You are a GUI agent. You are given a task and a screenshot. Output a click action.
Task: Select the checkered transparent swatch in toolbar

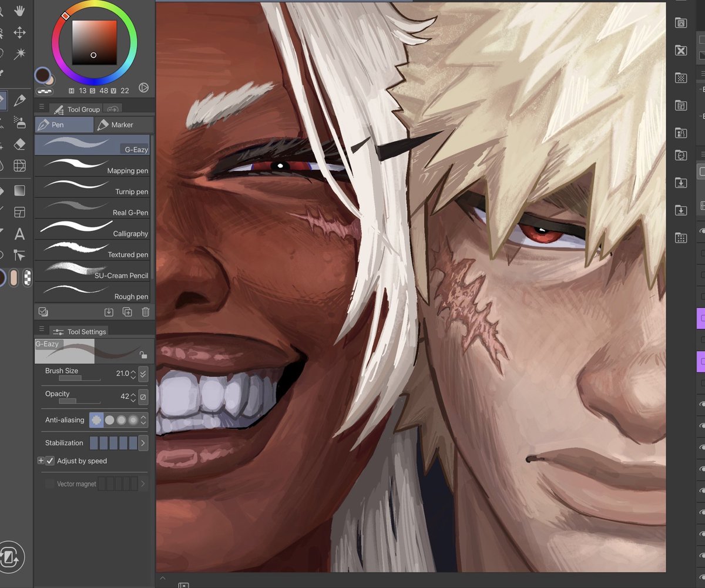click(x=27, y=278)
